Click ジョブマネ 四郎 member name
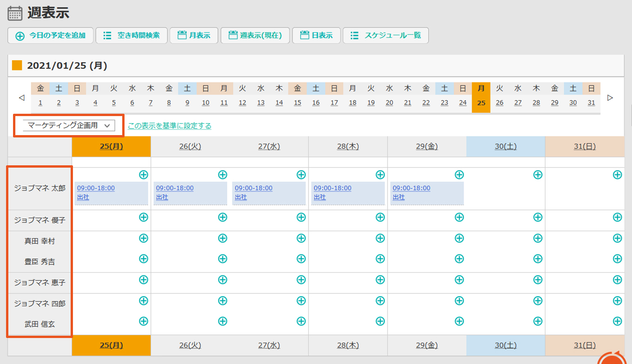Image resolution: width=632 pixels, height=364 pixels. pyautogui.click(x=40, y=304)
